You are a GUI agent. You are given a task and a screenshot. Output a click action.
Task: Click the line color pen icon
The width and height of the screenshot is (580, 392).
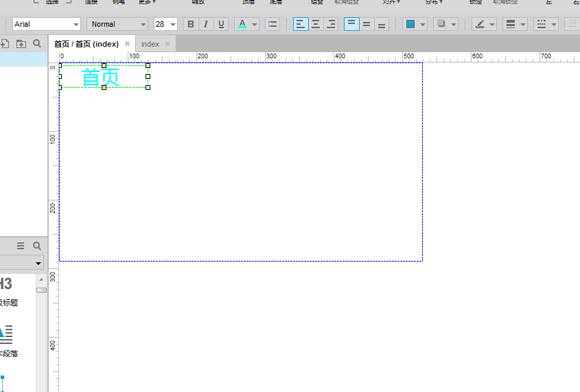(x=480, y=24)
